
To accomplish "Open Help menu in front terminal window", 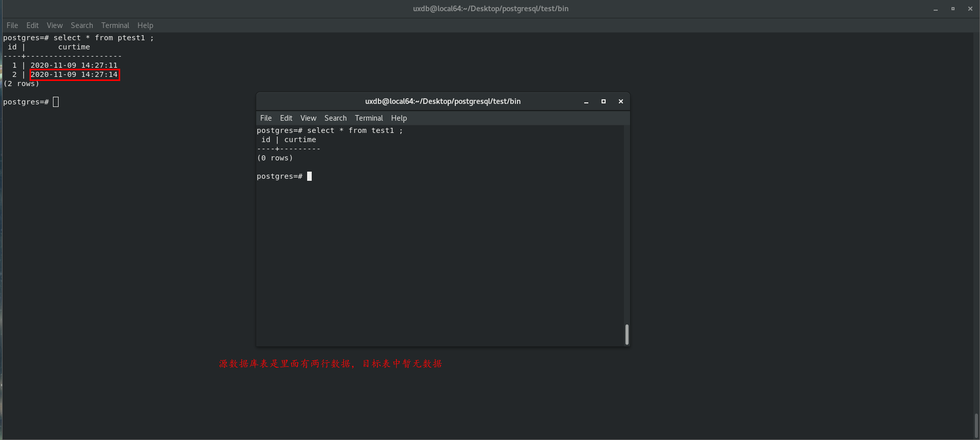I will click(399, 118).
